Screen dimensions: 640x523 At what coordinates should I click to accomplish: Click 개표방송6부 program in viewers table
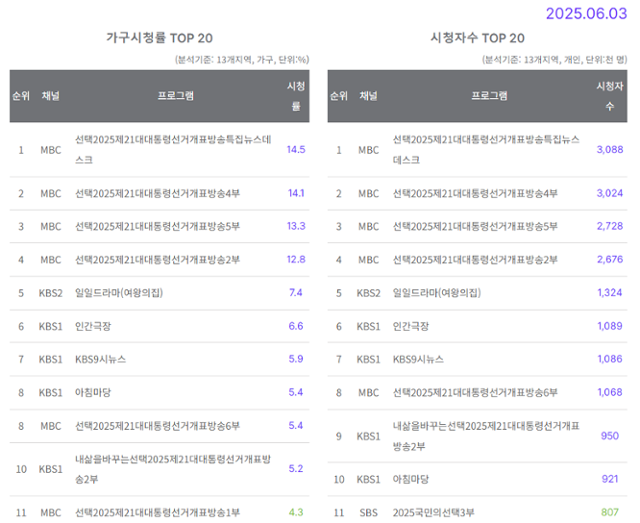475,393
